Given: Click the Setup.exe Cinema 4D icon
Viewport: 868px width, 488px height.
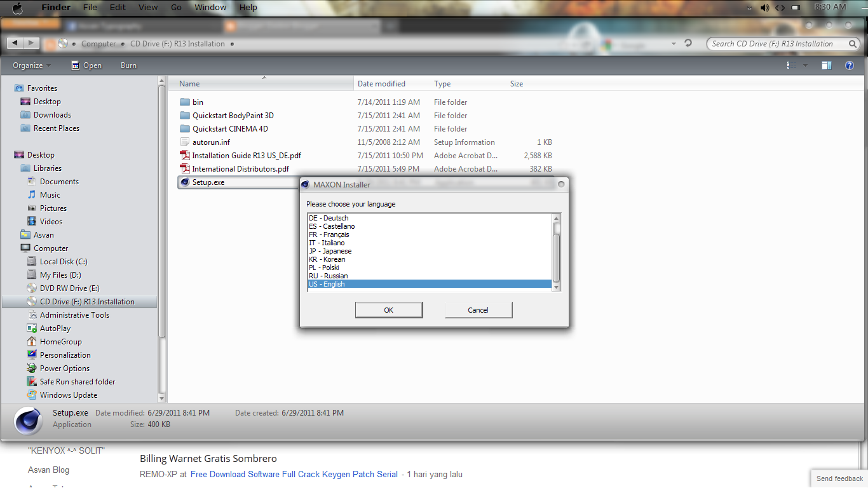Looking at the screenshot, I should click(185, 182).
